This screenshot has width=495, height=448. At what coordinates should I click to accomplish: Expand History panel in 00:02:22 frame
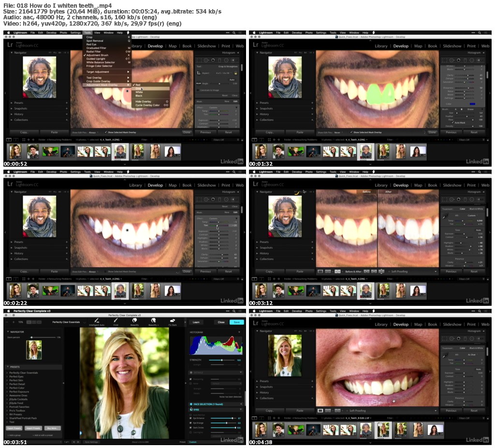12,254
